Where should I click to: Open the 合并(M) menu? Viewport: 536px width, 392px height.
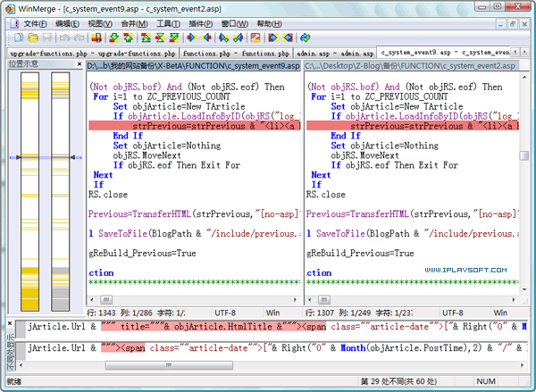point(132,23)
